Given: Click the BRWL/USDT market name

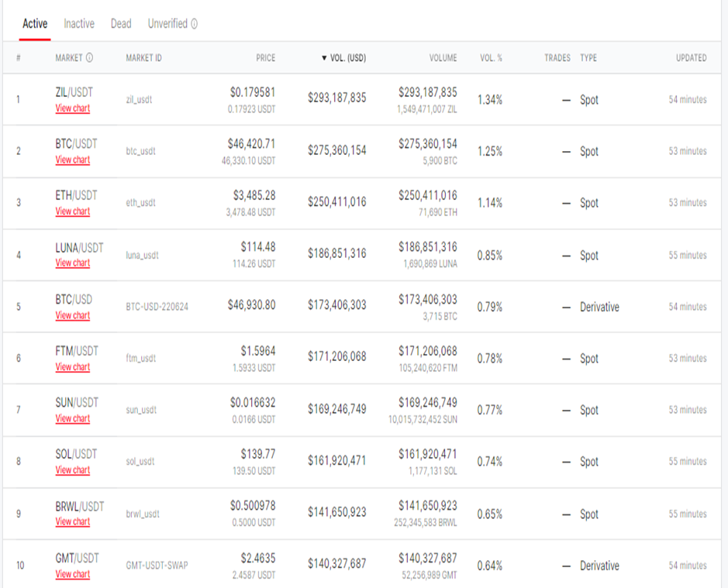Looking at the screenshot, I should [x=79, y=506].
